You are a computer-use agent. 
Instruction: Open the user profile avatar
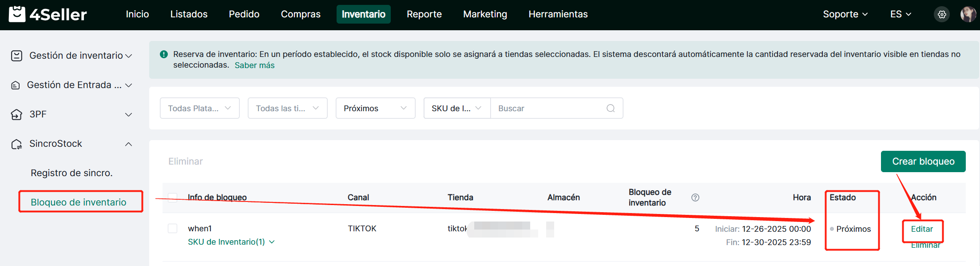(968, 14)
